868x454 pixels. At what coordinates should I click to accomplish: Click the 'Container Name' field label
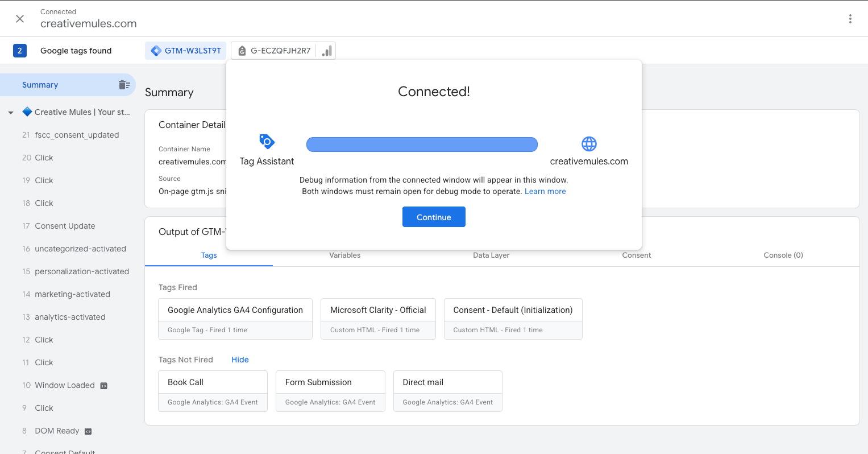[184, 149]
